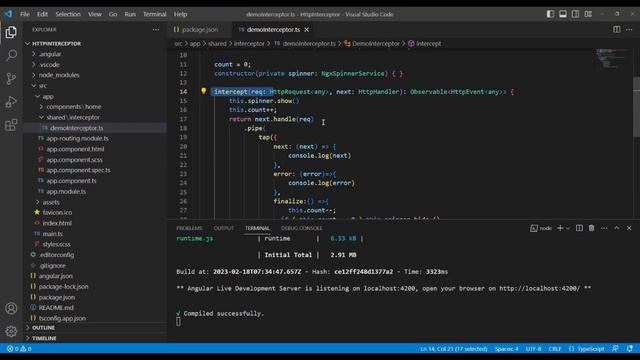640x360 pixels.
Task: Open customize layout icon
Action: (588, 14)
